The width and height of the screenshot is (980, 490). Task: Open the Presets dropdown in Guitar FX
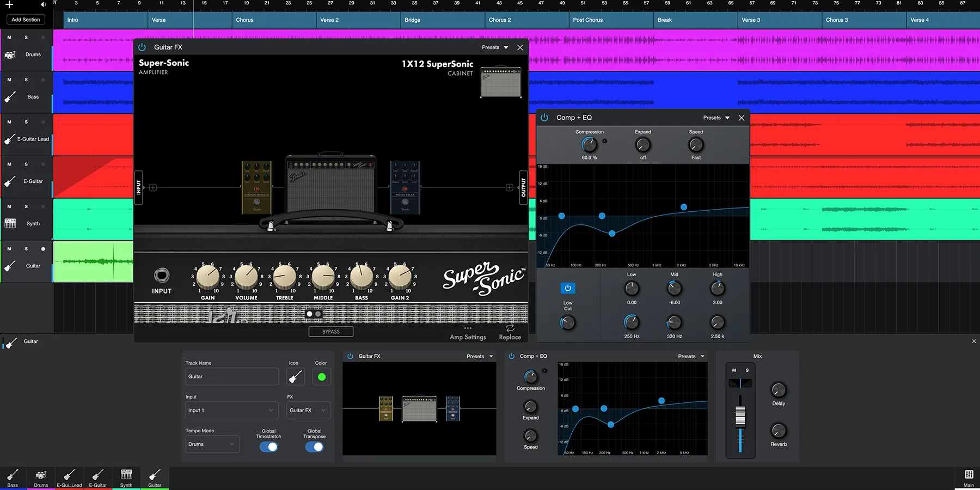click(x=494, y=47)
